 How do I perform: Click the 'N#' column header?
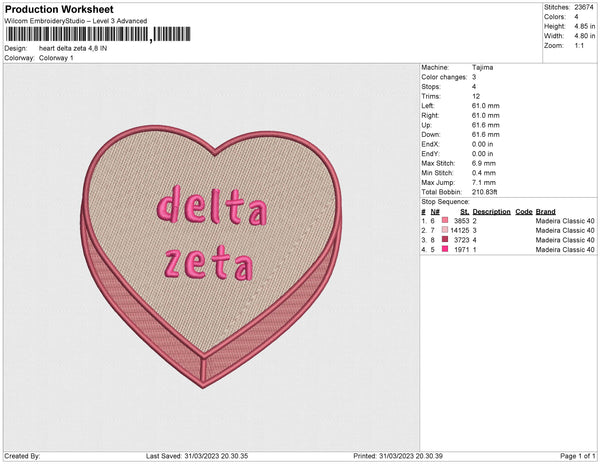(435, 212)
